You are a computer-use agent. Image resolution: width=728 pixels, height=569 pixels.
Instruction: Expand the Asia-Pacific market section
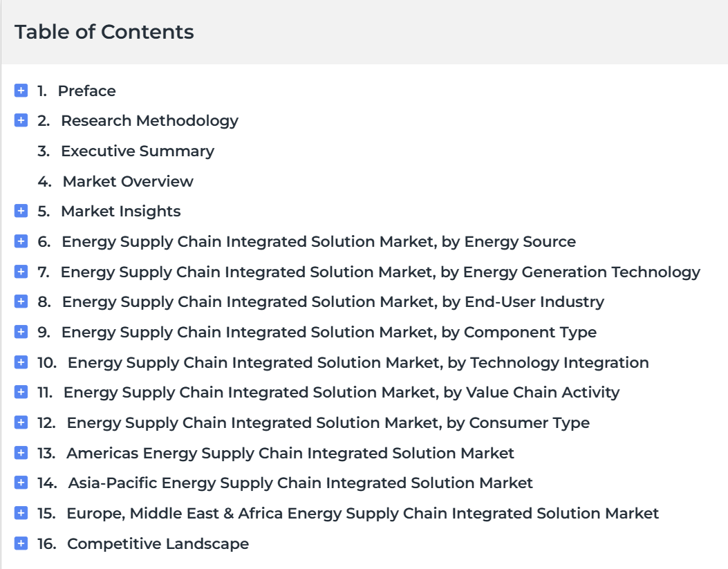click(21, 483)
